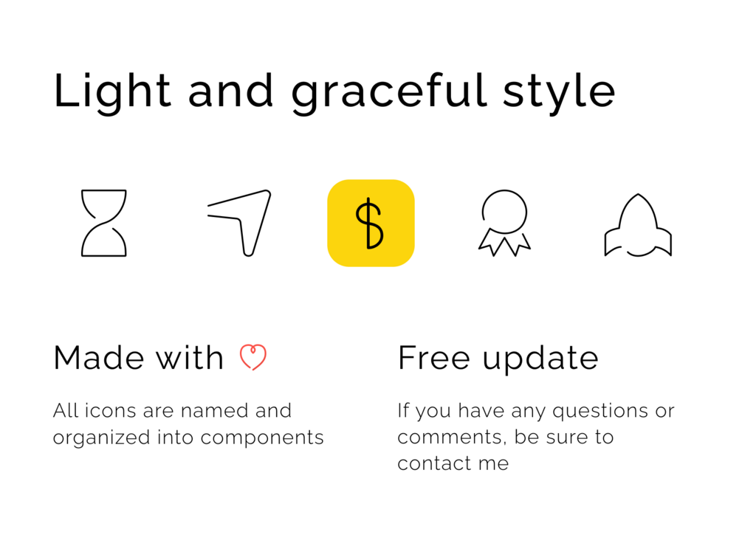Click 'If you have any questions or' line
This screenshot has height=560, width=742.
536,412
